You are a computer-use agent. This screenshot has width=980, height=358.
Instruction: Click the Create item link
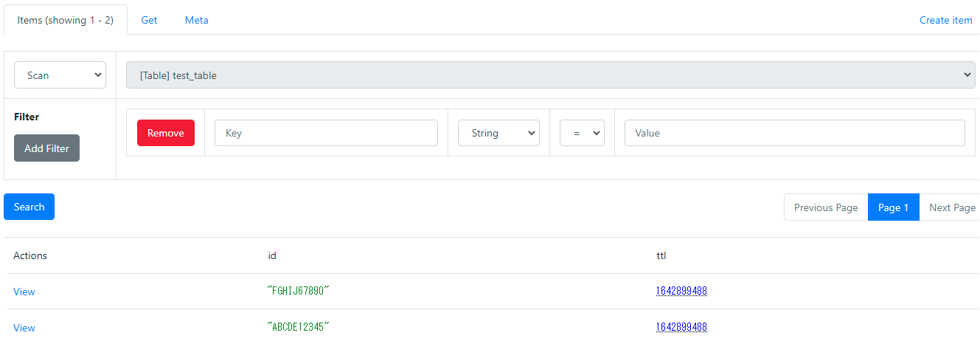pos(945,20)
